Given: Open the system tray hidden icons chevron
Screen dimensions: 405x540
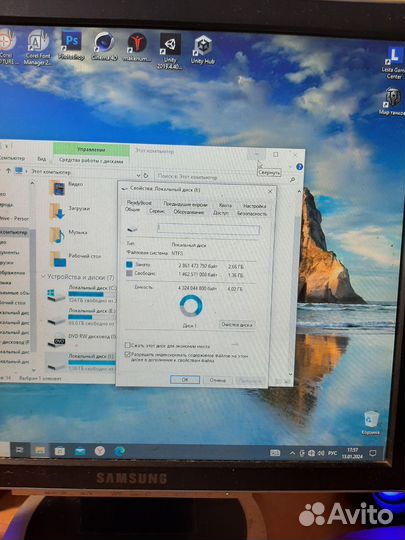Looking at the screenshot, I should coord(292,453).
